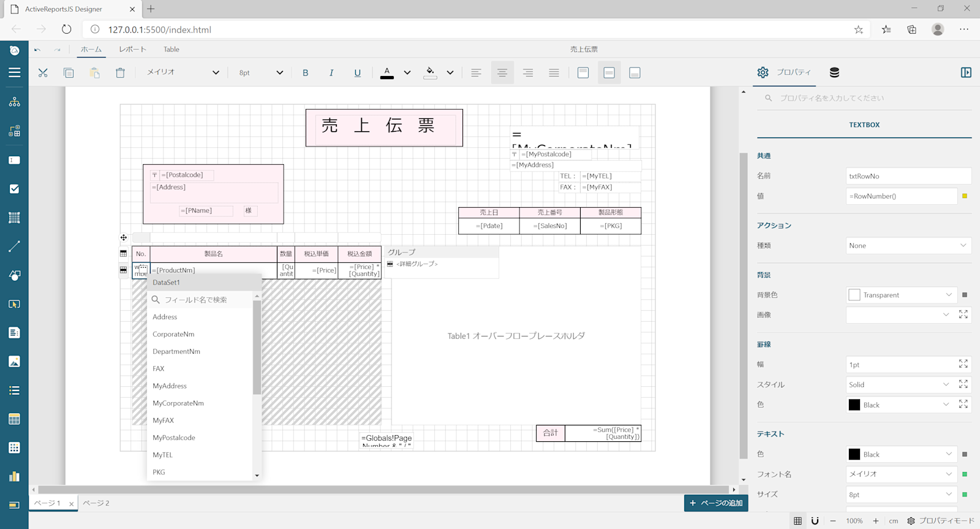Select the Image tool in sidebar

click(x=15, y=362)
